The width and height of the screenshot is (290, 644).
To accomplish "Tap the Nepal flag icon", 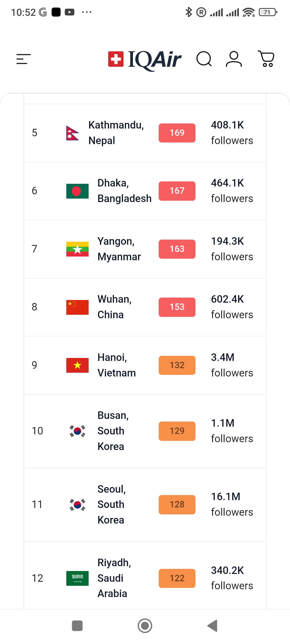I will point(73,133).
